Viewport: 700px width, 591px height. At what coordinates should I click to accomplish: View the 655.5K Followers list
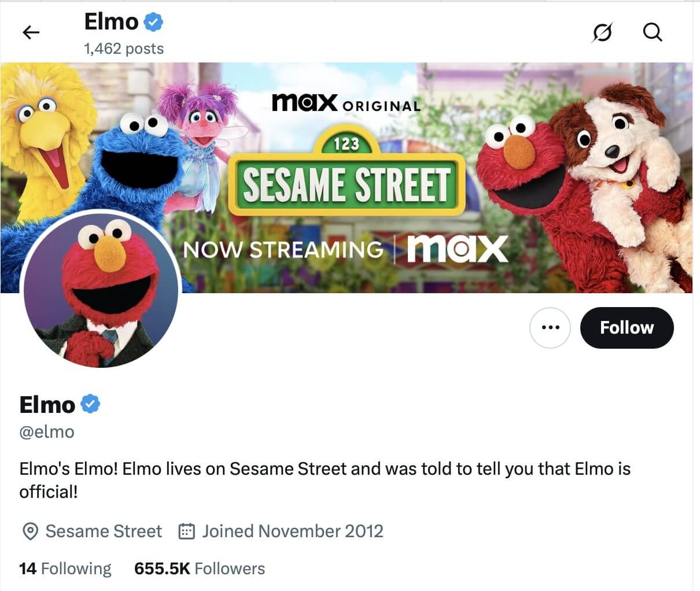point(200,568)
